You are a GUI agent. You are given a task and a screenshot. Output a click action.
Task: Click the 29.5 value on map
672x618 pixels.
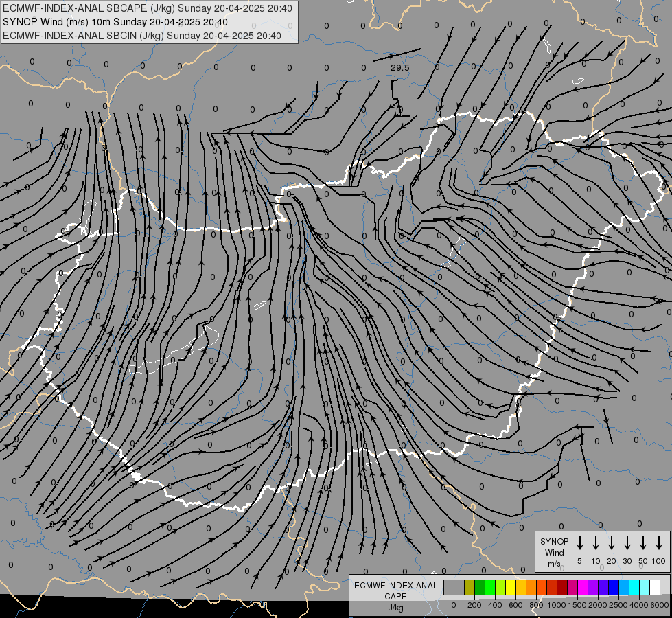click(x=400, y=68)
